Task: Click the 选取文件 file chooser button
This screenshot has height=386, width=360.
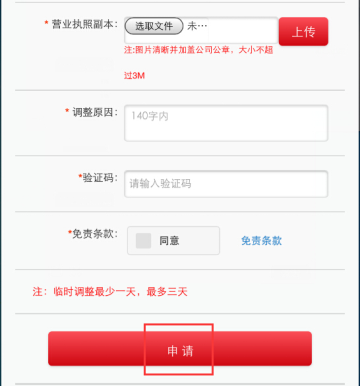Action: coord(154,26)
